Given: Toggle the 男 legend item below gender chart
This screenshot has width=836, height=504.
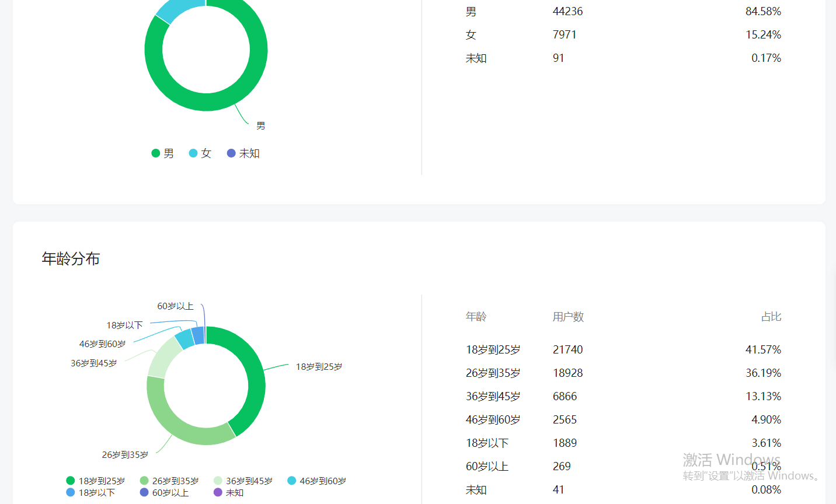Looking at the screenshot, I should pyautogui.click(x=163, y=153).
